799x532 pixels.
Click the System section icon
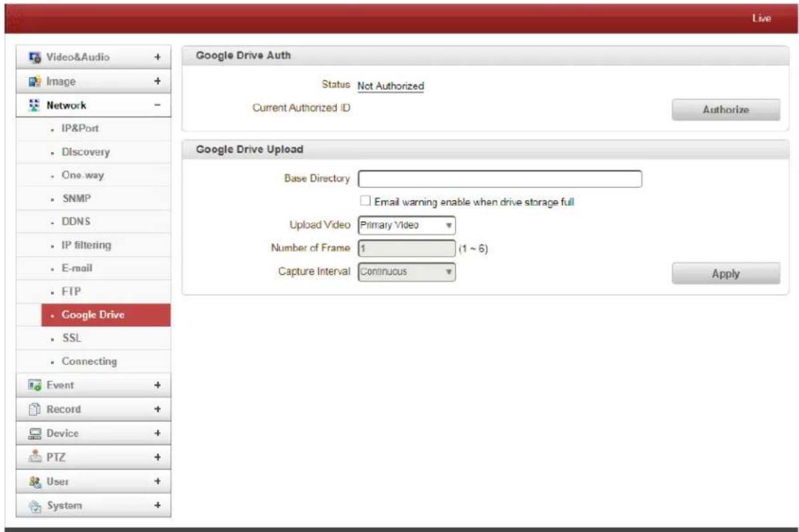35,506
